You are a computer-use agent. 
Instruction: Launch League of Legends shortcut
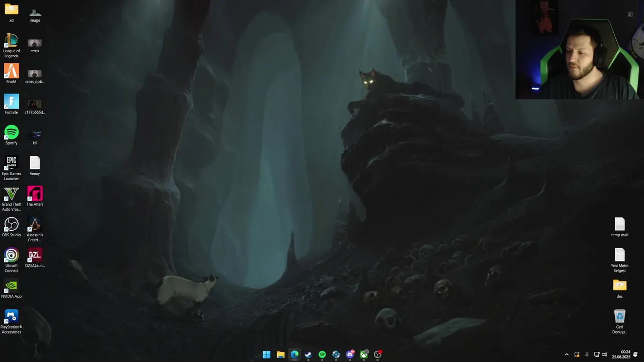[11, 45]
